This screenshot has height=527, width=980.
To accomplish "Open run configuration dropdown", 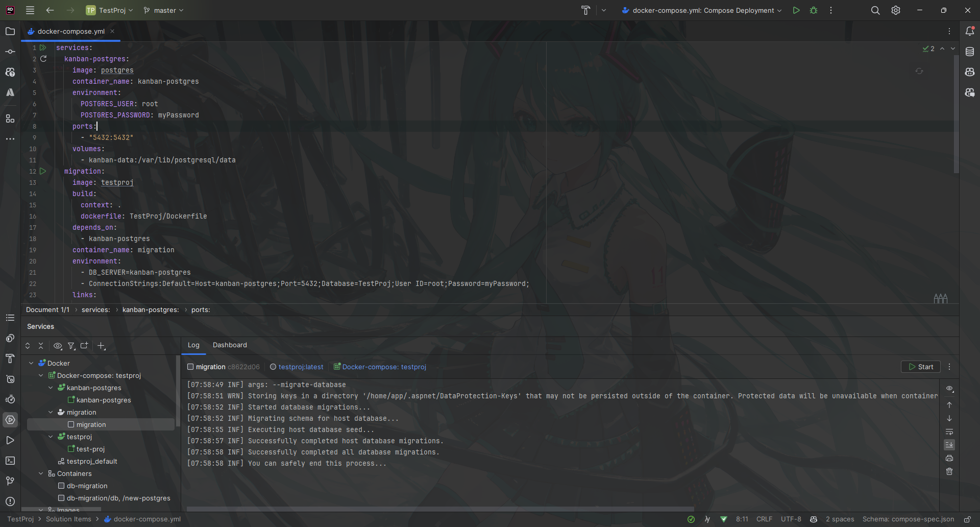I will pos(702,10).
